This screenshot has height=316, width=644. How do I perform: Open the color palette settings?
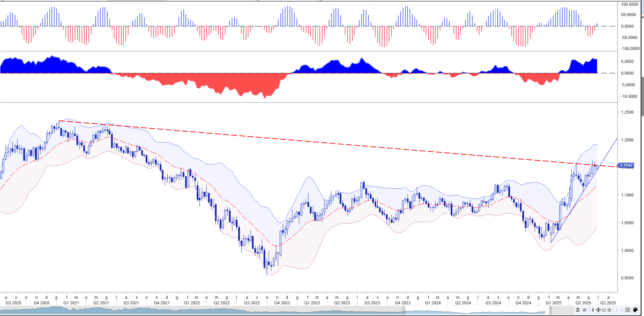635,310
